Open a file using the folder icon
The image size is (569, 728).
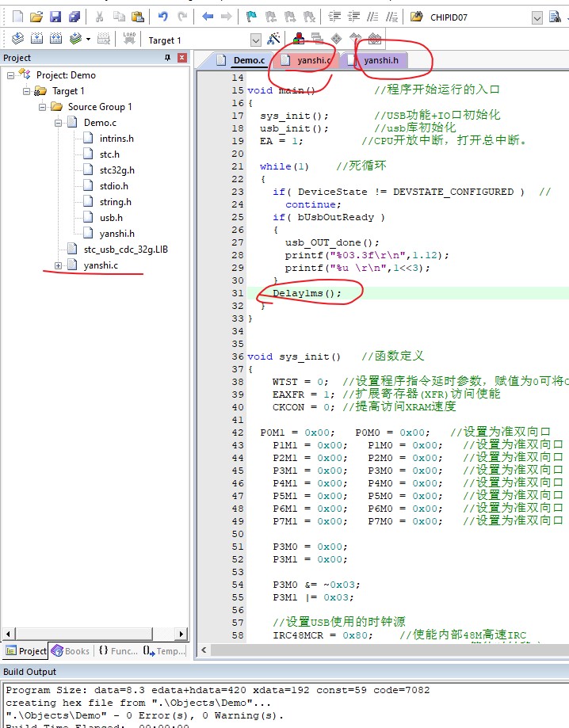coord(36,17)
